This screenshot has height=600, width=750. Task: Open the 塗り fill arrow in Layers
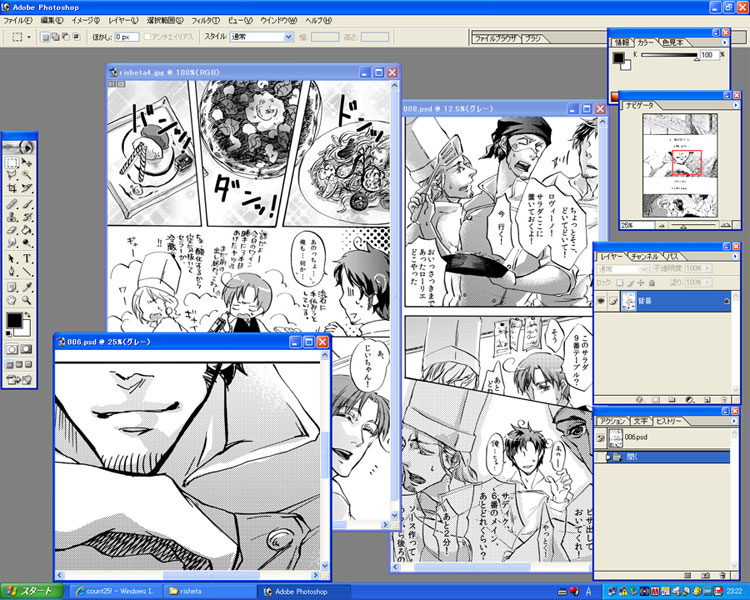pyautogui.click(x=707, y=283)
